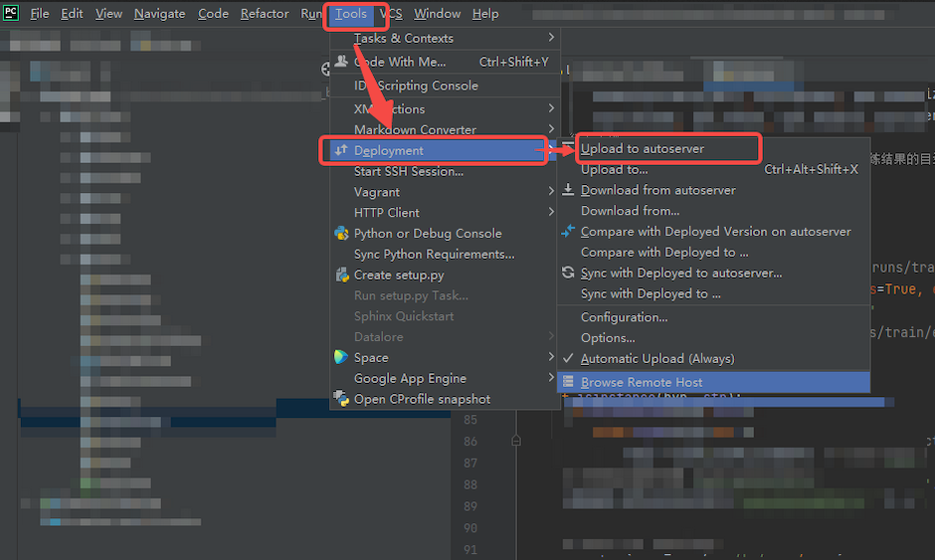
Task: Compare with Deployed Version on autoserver
Action: [713, 232]
